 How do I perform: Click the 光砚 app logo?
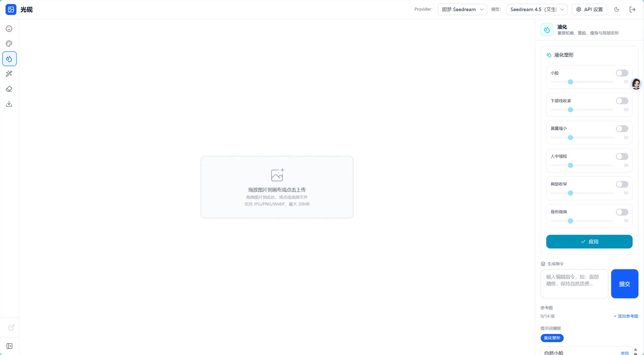11,10
